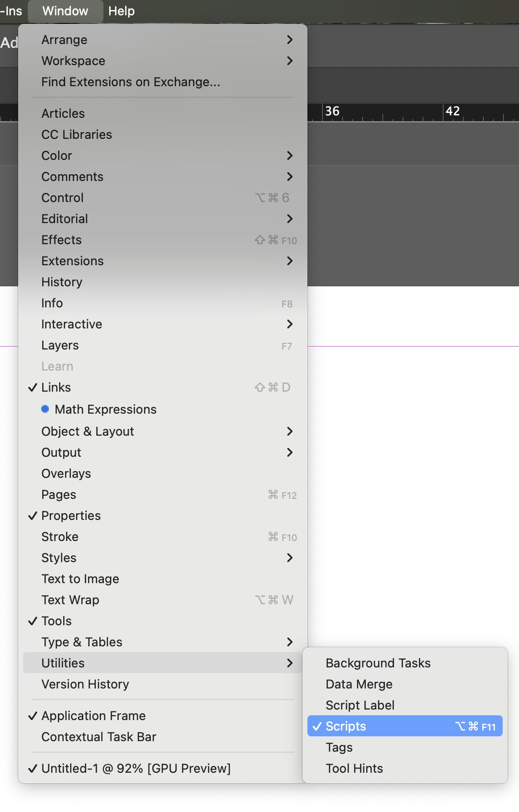Click the Help menu in menu bar

121,11
